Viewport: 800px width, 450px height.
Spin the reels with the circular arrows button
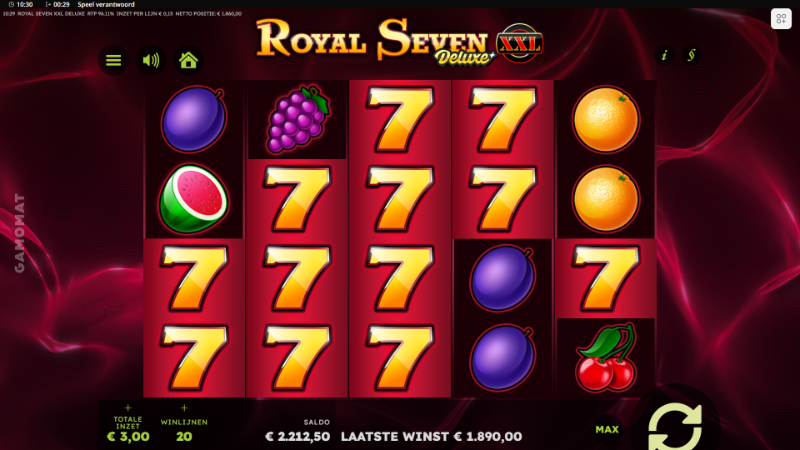675,427
